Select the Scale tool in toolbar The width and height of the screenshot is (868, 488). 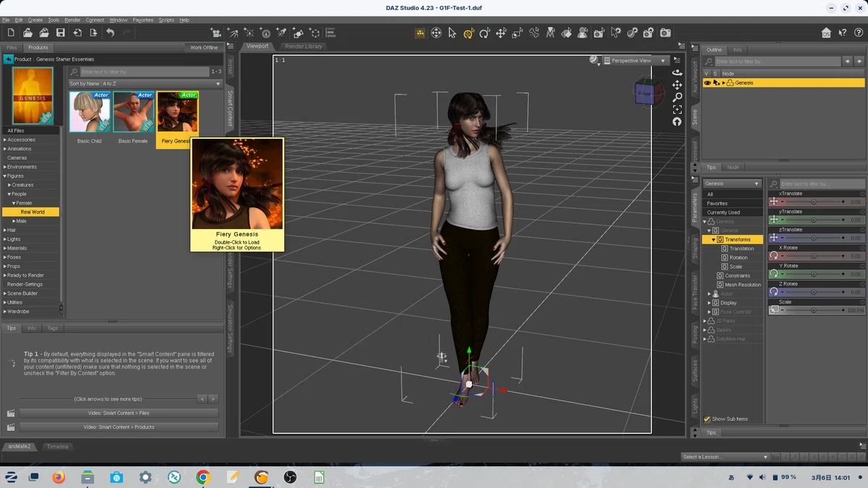[517, 33]
